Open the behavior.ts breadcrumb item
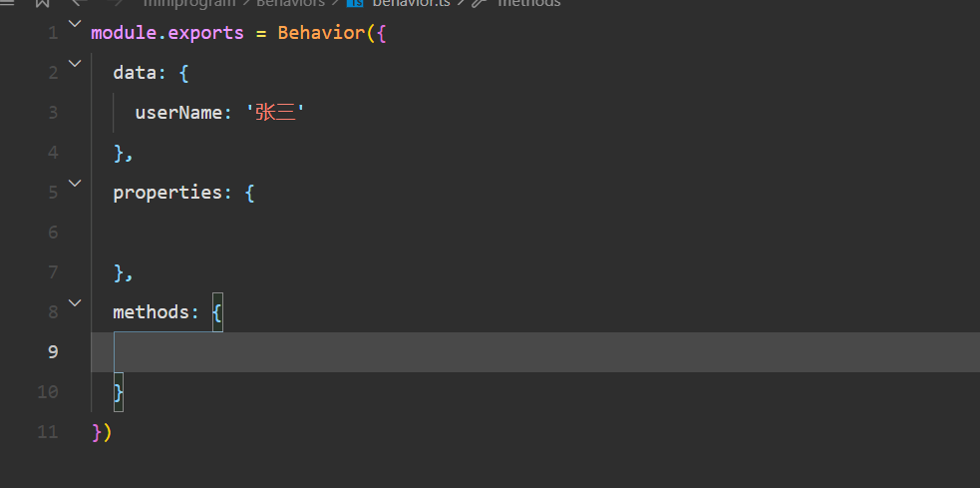The width and height of the screenshot is (980, 488). tap(412, 3)
